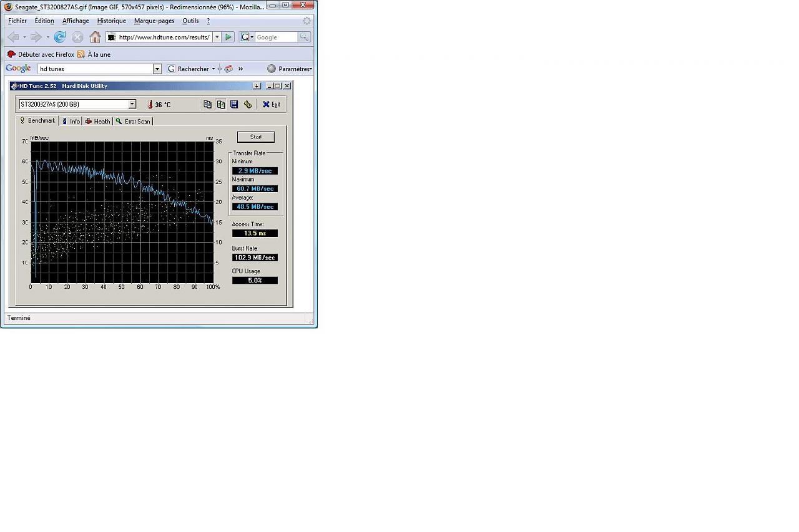This screenshot has height=532, width=799.
Task: Open the back history dropdown arrow
Action: 24,37
